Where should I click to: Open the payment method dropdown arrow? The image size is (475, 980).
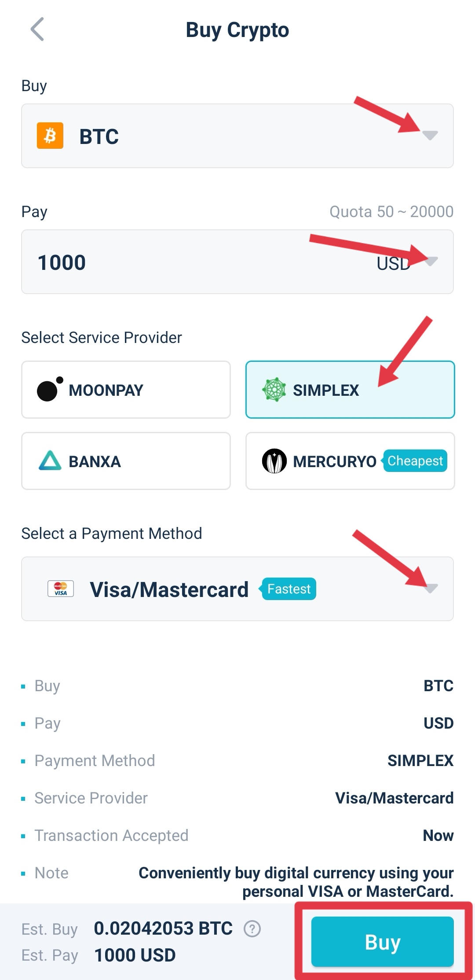[x=431, y=588]
